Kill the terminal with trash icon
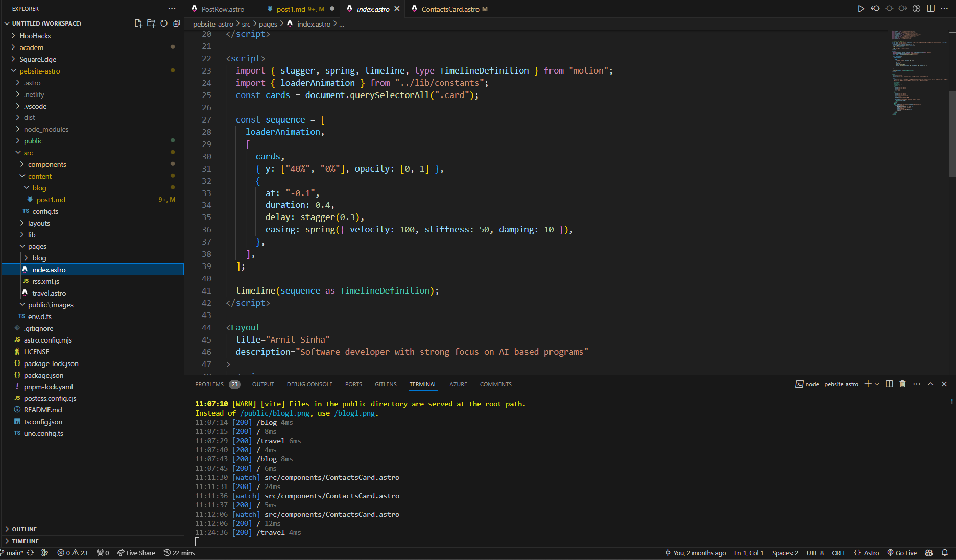The height and width of the screenshot is (560, 956). pyautogui.click(x=902, y=384)
